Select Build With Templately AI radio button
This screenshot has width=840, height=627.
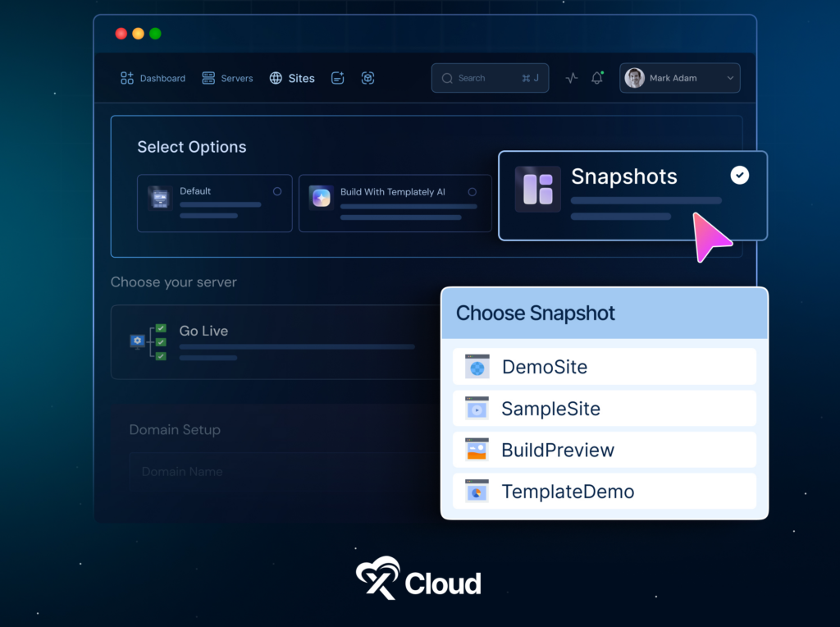tap(472, 192)
